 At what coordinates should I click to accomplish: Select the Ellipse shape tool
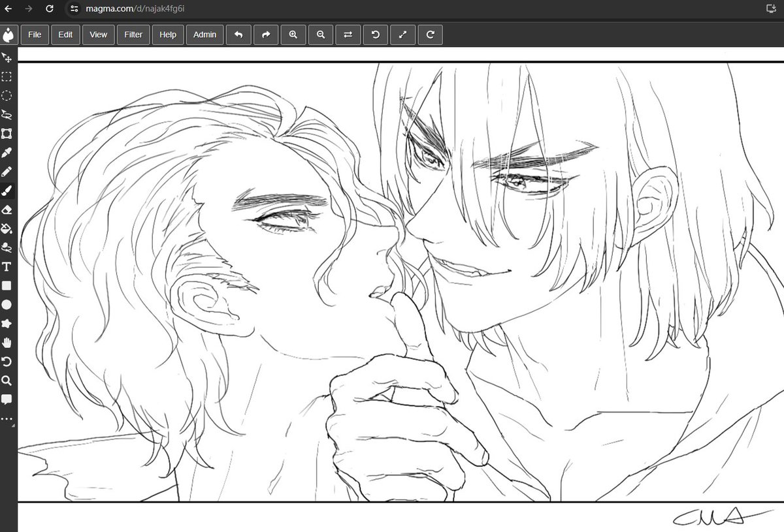point(7,304)
